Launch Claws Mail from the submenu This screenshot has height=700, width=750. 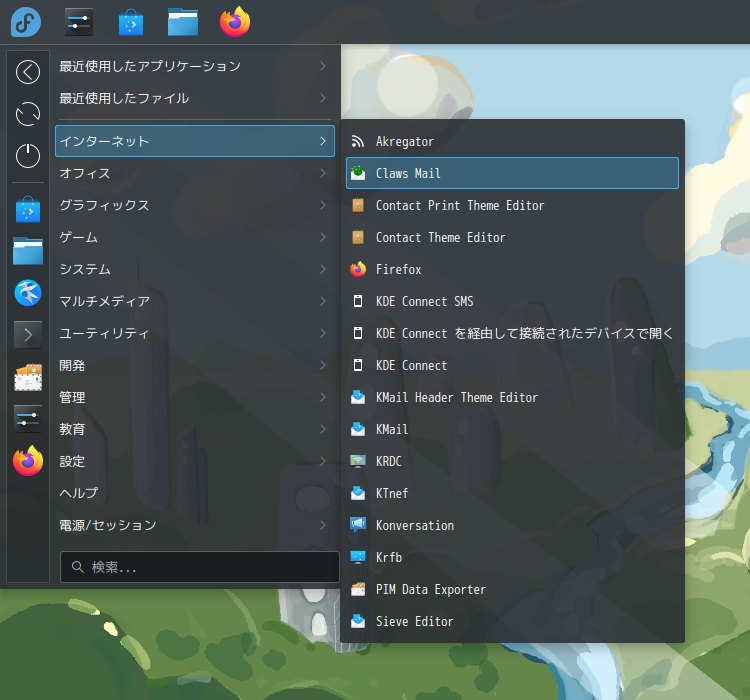click(512, 173)
